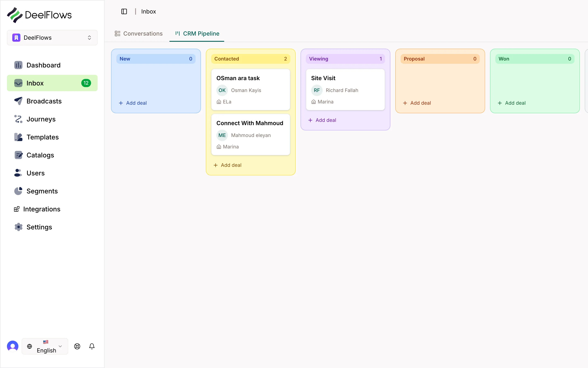The height and width of the screenshot is (368, 588).
Task: Open Settings in the sidebar
Action: click(52, 227)
